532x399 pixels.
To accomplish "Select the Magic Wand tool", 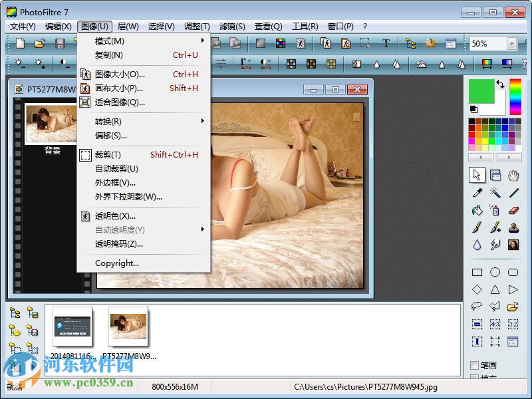I will (x=495, y=193).
